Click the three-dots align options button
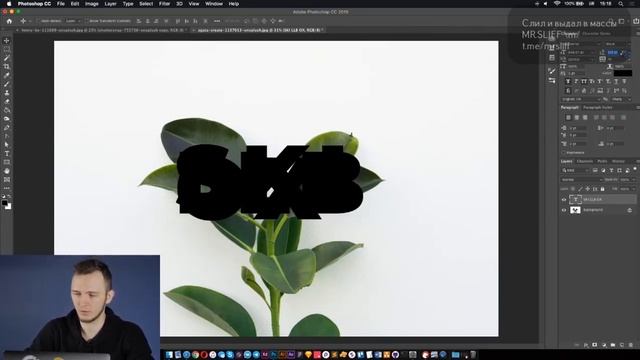 [x=217, y=21]
